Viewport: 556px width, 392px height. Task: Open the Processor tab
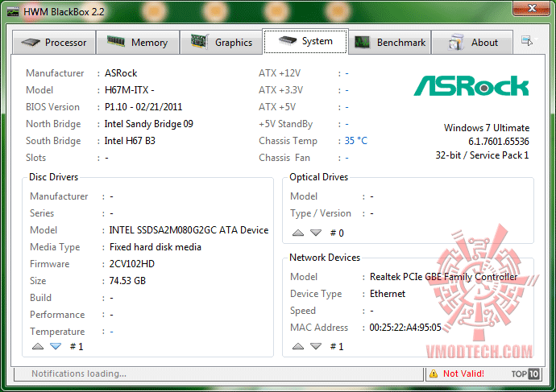(54, 43)
